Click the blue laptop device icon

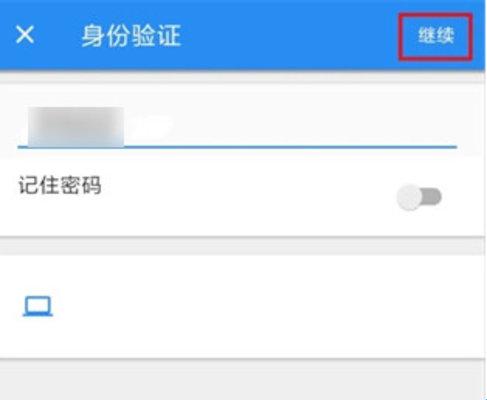(x=38, y=306)
